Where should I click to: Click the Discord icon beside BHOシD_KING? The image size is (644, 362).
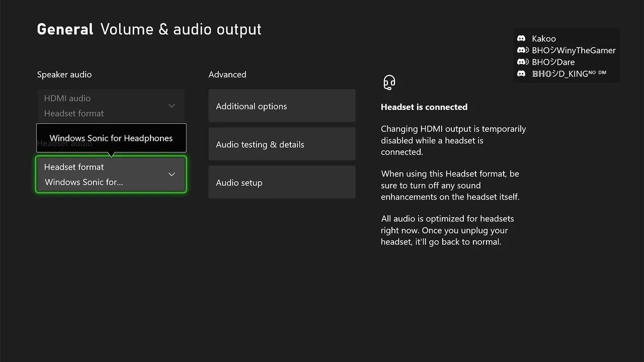521,74
